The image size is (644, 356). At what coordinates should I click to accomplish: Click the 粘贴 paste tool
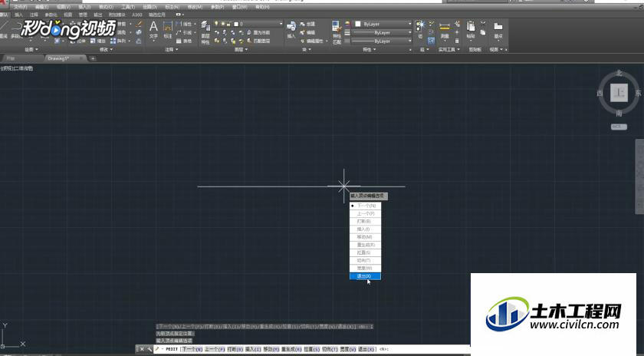point(471,31)
